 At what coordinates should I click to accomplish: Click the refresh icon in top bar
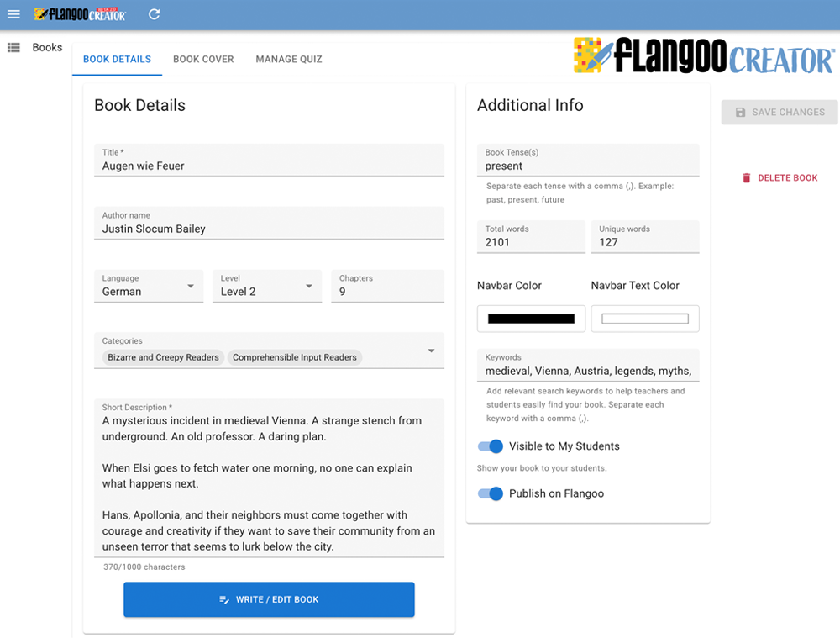point(154,14)
